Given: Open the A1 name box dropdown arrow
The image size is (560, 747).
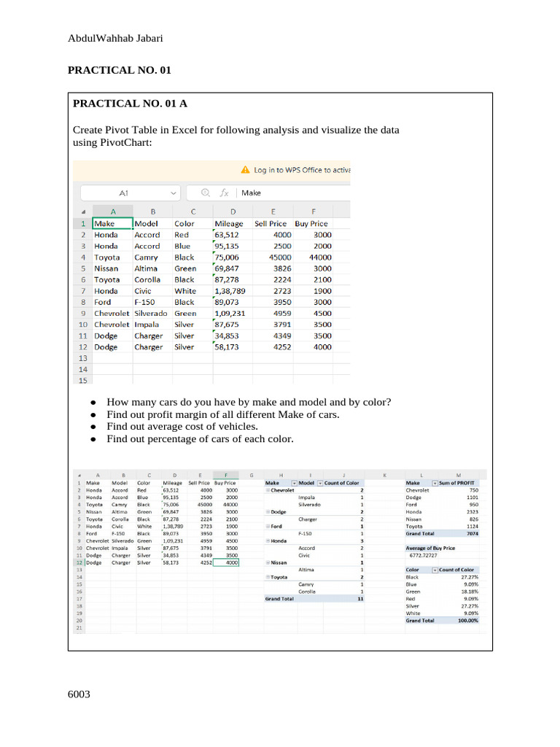Looking at the screenshot, I should coord(174,193).
